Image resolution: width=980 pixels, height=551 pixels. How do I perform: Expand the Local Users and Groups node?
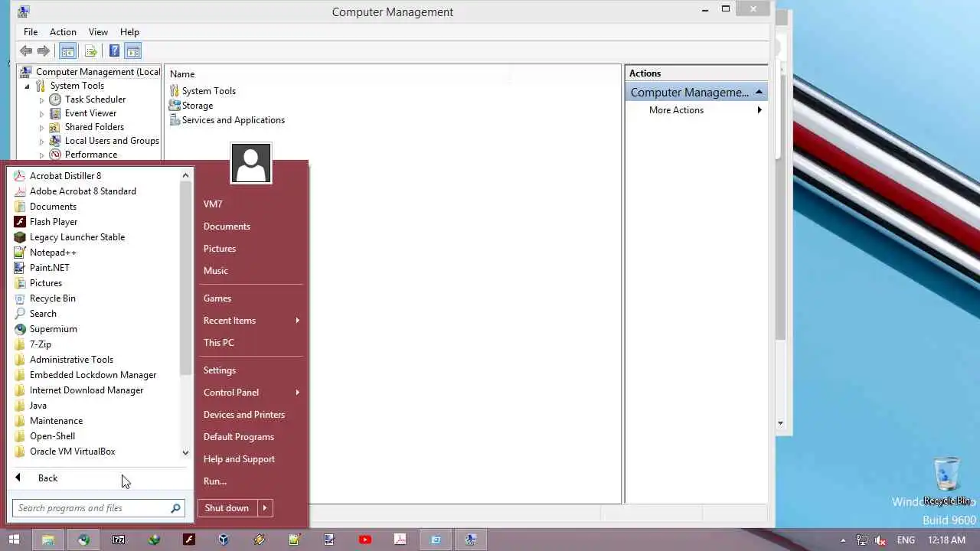coord(42,141)
